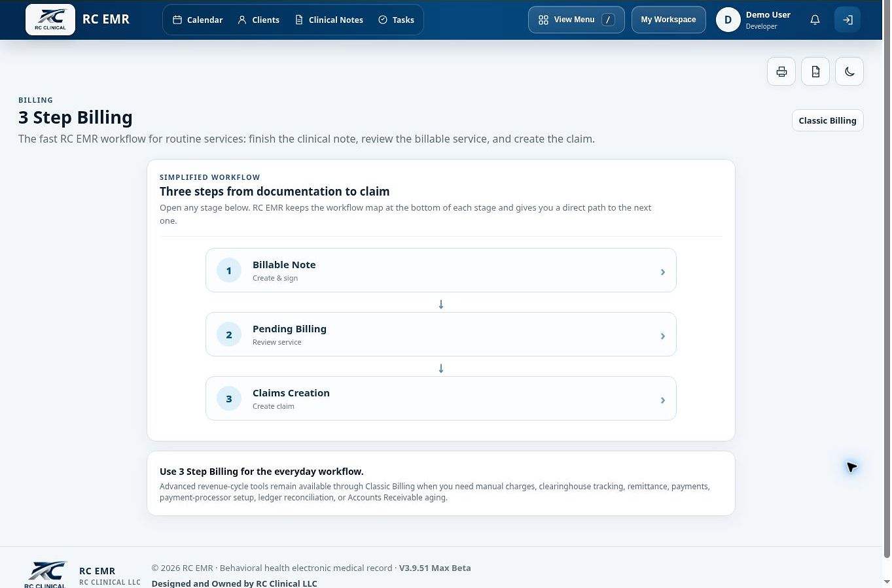Open the Claims Creation step title
The image size is (892, 588).
pyautogui.click(x=291, y=393)
